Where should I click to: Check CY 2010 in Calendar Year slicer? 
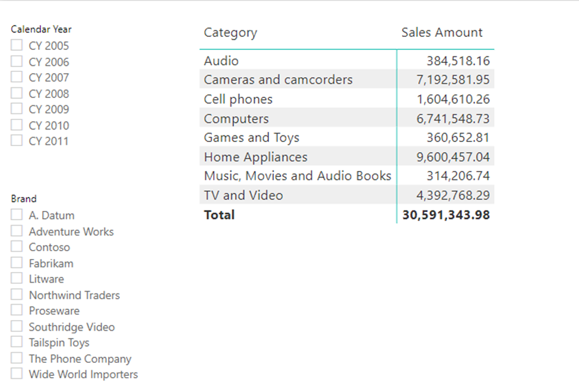click(x=17, y=125)
